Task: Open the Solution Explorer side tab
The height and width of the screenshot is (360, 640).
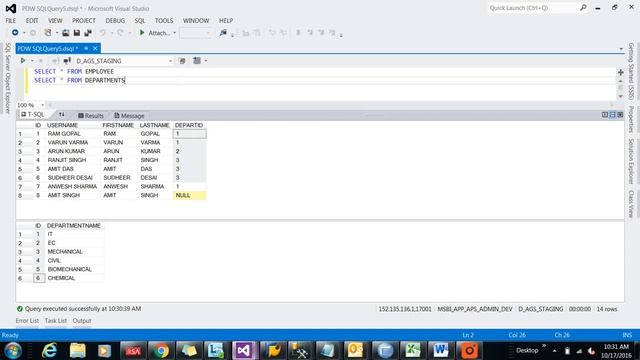Action: coord(631,161)
